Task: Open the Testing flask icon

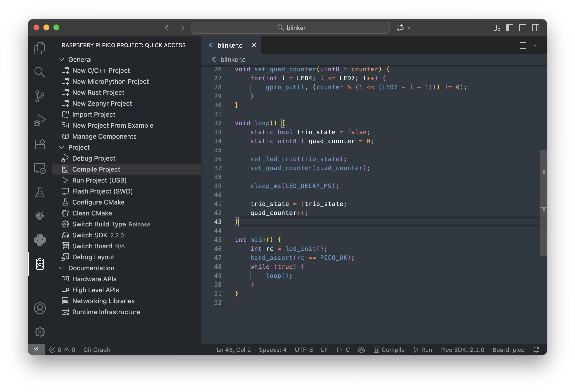Action: (40, 192)
